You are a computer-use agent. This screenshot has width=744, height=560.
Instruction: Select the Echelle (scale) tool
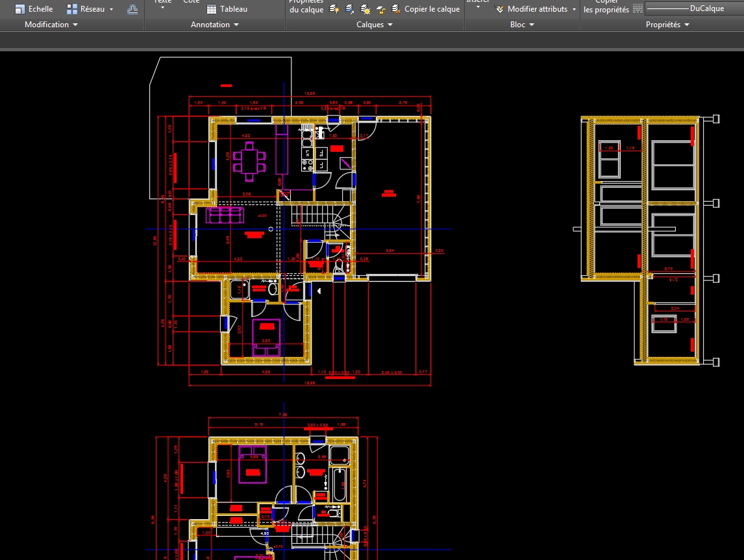pyautogui.click(x=34, y=9)
